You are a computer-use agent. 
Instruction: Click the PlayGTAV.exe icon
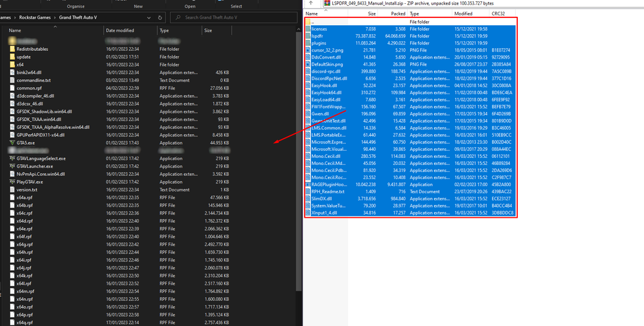[12, 182]
